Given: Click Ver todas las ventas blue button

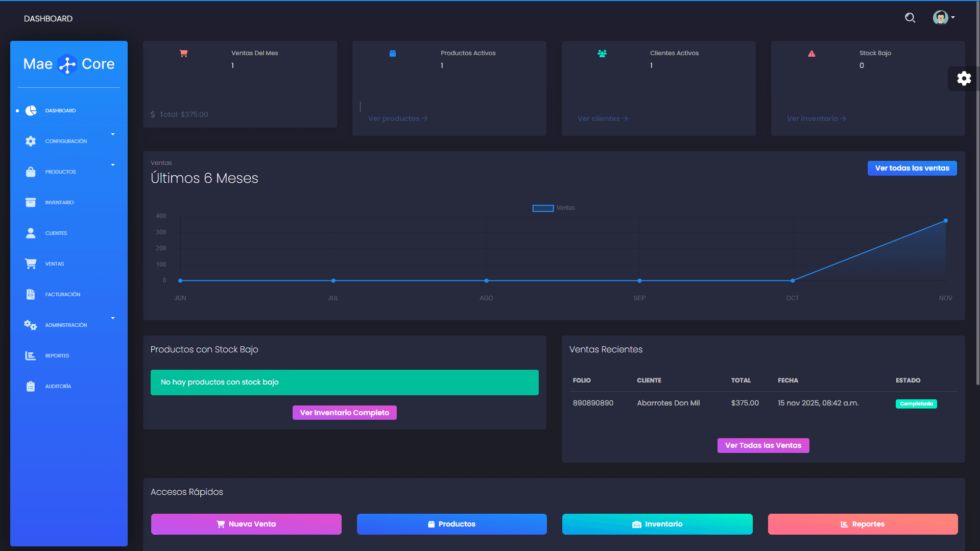Looking at the screenshot, I should [912, 168].
